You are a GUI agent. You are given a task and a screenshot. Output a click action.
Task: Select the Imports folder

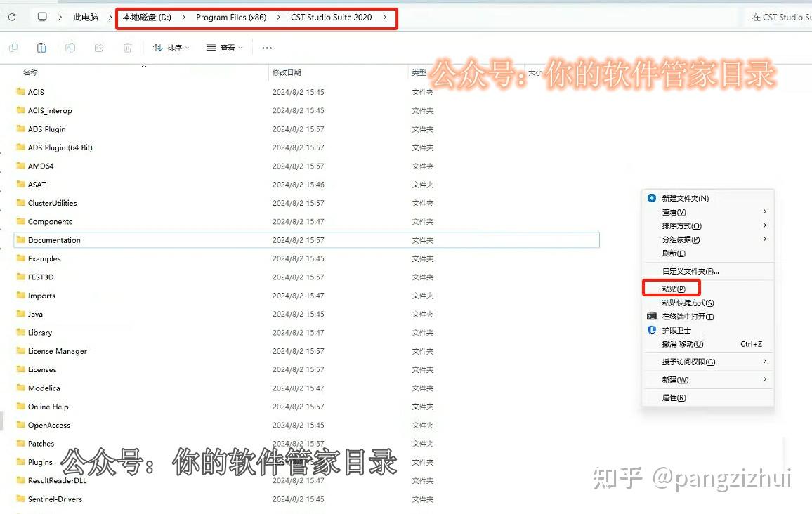(41, 296)
